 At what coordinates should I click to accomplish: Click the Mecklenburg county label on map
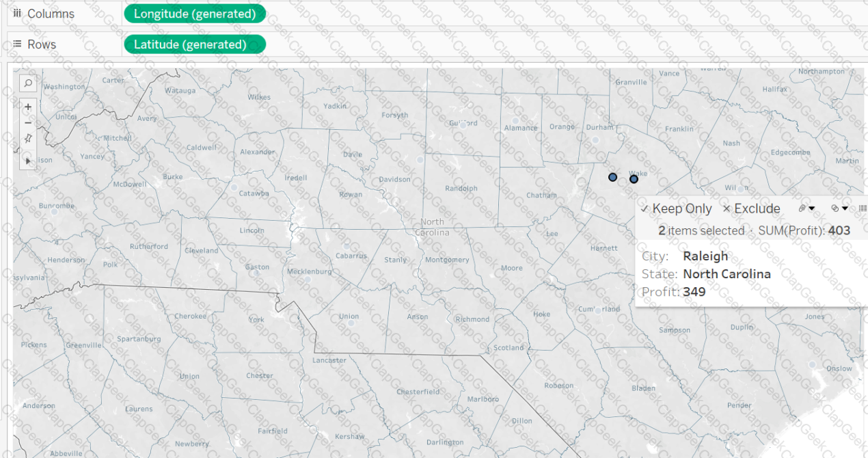[x=308, y=271]
